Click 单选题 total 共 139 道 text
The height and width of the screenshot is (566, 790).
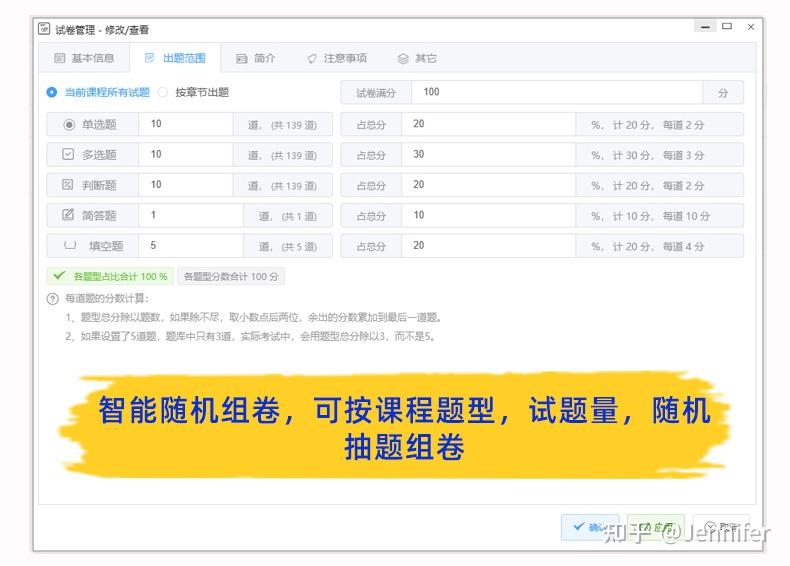294,125
